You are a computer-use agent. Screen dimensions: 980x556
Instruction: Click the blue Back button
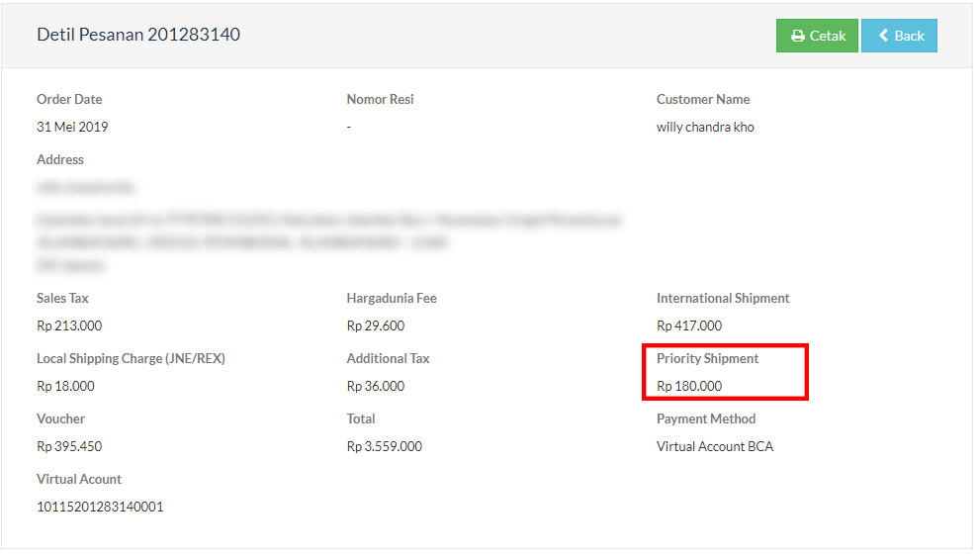[x=899, y=36]
